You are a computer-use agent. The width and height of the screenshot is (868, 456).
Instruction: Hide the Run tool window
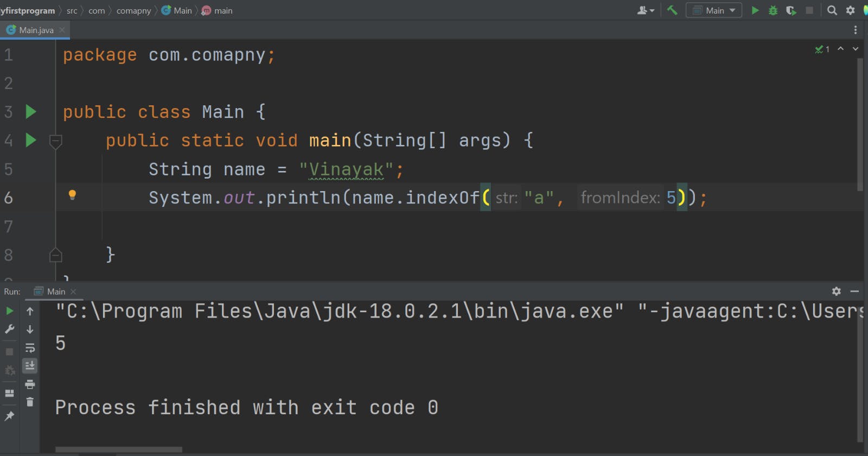coord(854,292)
